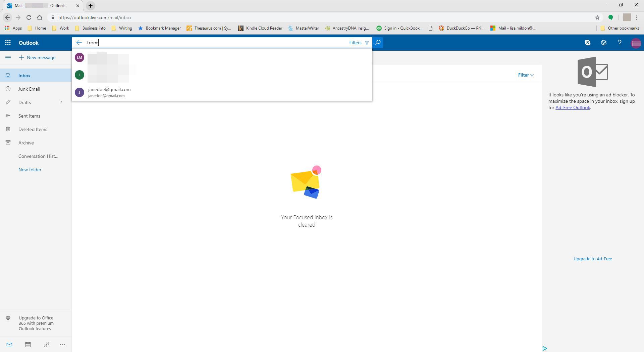Open the Chrome profile avatar
The width and height of the screenshot is (644, 352).
pos(627,17)
